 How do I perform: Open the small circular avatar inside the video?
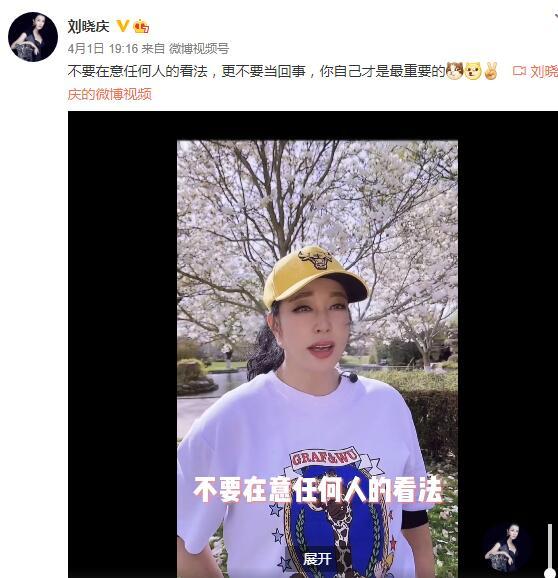pyautogui.click(x=507, y=547)
